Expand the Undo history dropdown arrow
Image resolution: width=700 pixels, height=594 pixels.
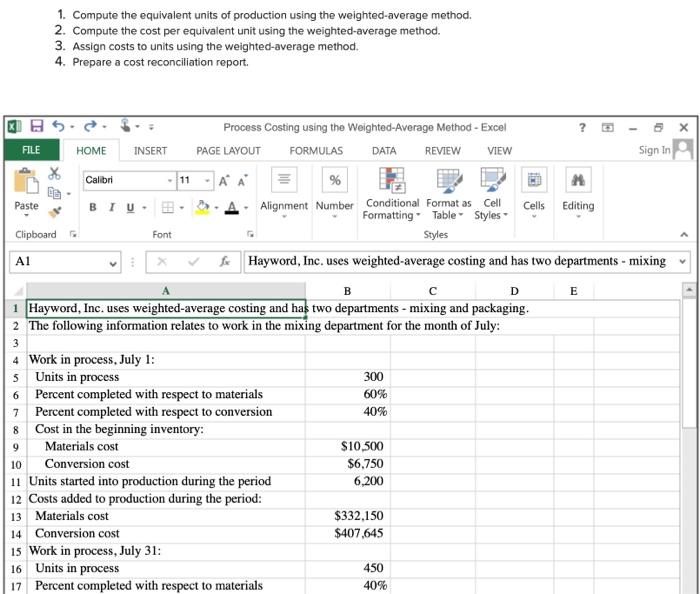72,127
